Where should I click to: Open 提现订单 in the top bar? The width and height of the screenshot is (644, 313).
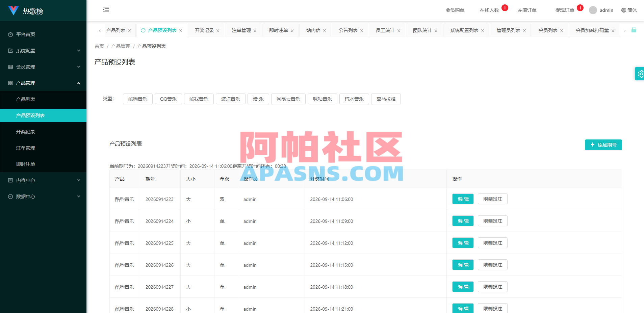(565, 10)
